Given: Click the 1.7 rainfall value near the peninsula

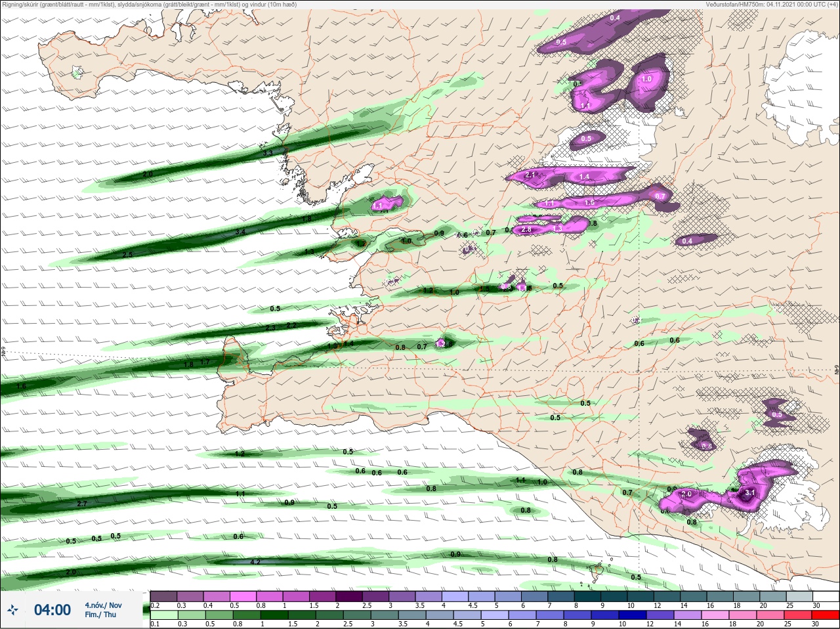Looking at the screenshot, I should tap(205, 362).
